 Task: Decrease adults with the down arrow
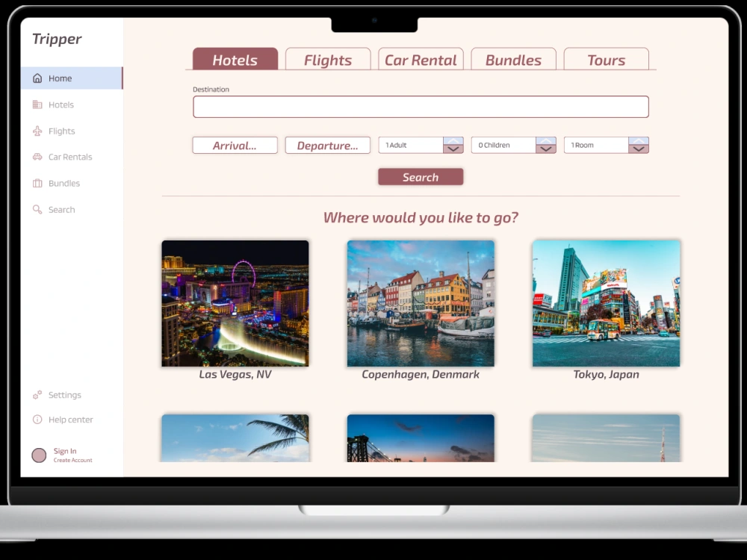point(453,149)
